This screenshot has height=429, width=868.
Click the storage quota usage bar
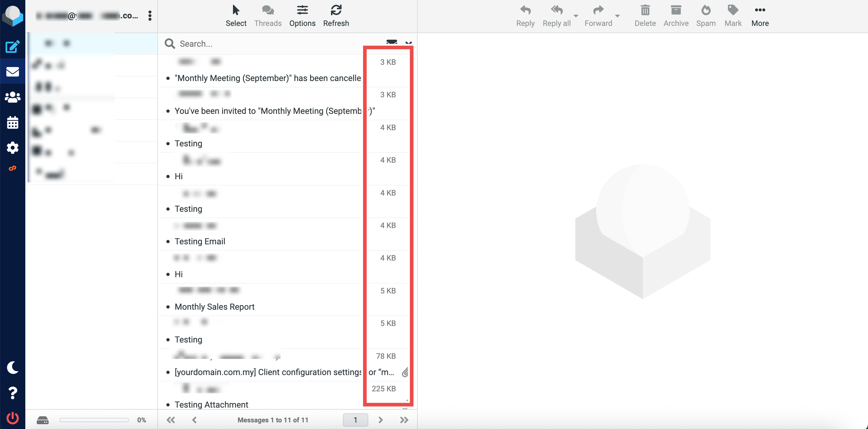coord(94,420)
